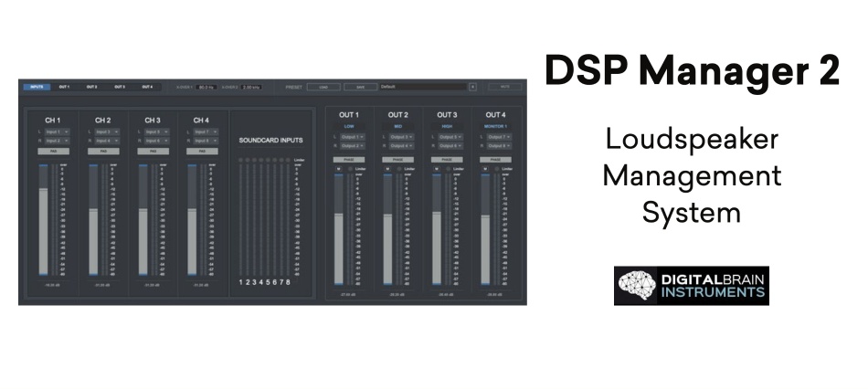Toggle the OUT 2 Limiter indicator

[x=399, y=169]
